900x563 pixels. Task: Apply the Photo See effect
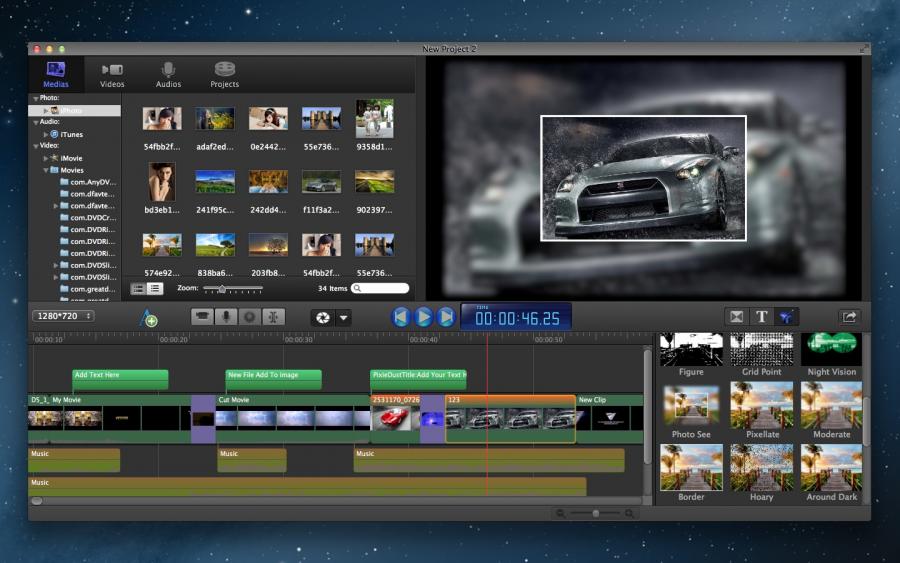coord(691,407)
